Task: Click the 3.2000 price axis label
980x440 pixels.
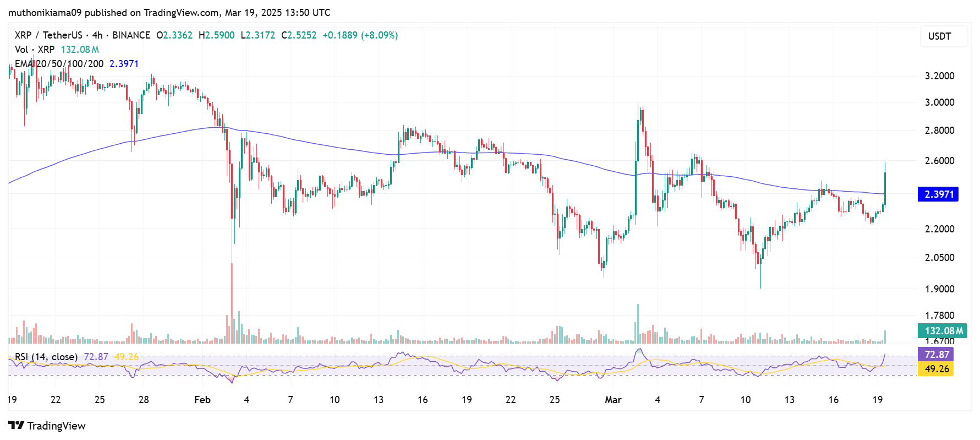Action: pyautogui.click(x=939, y=76)
